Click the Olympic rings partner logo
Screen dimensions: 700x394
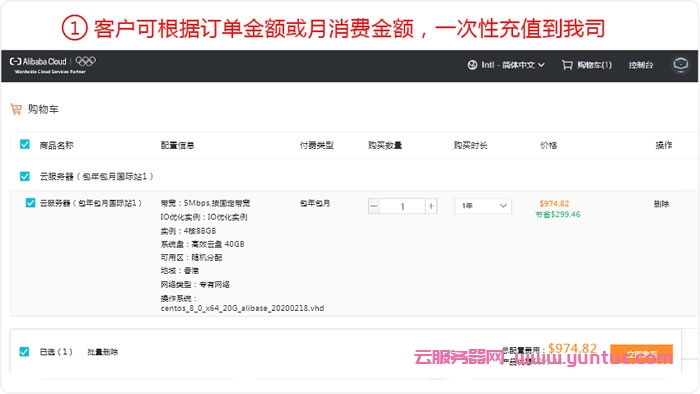point(85,61)
